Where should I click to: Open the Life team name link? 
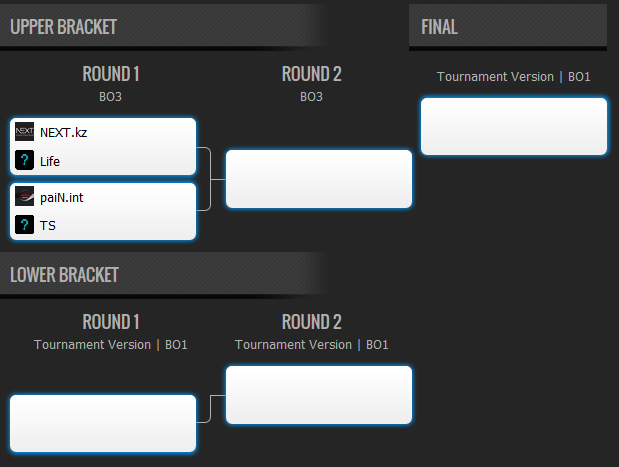50,161
